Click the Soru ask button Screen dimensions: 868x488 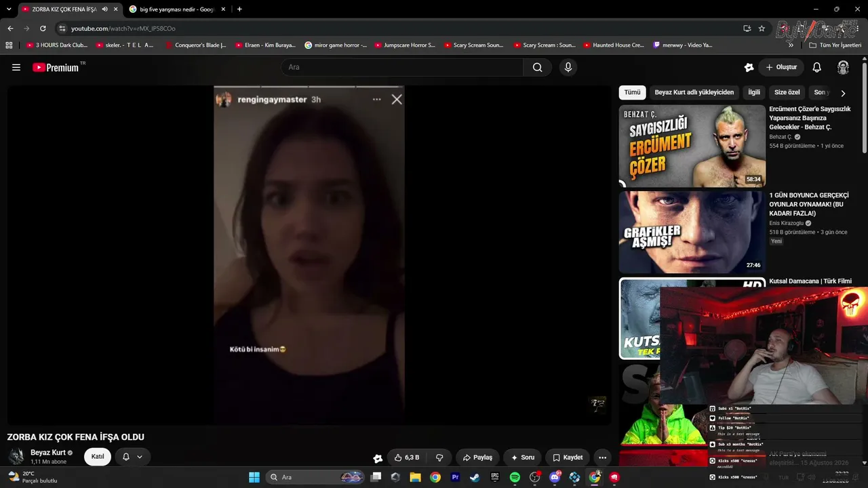[522, 457]
